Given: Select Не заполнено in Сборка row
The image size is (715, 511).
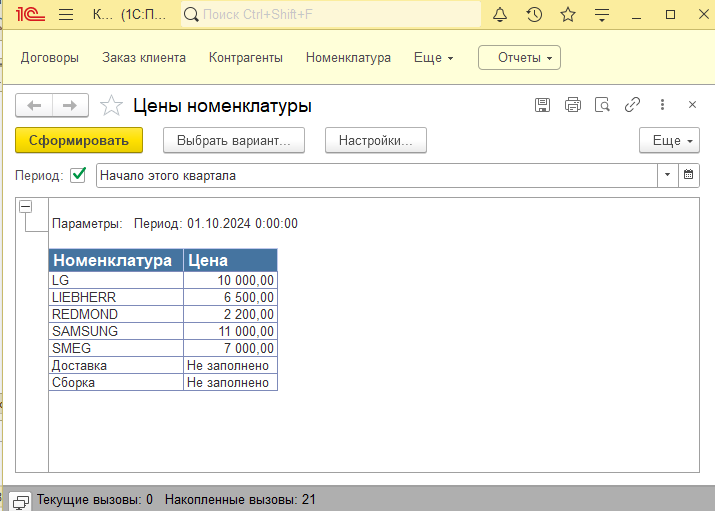Looking at the screenshot, I should point(230,382).
